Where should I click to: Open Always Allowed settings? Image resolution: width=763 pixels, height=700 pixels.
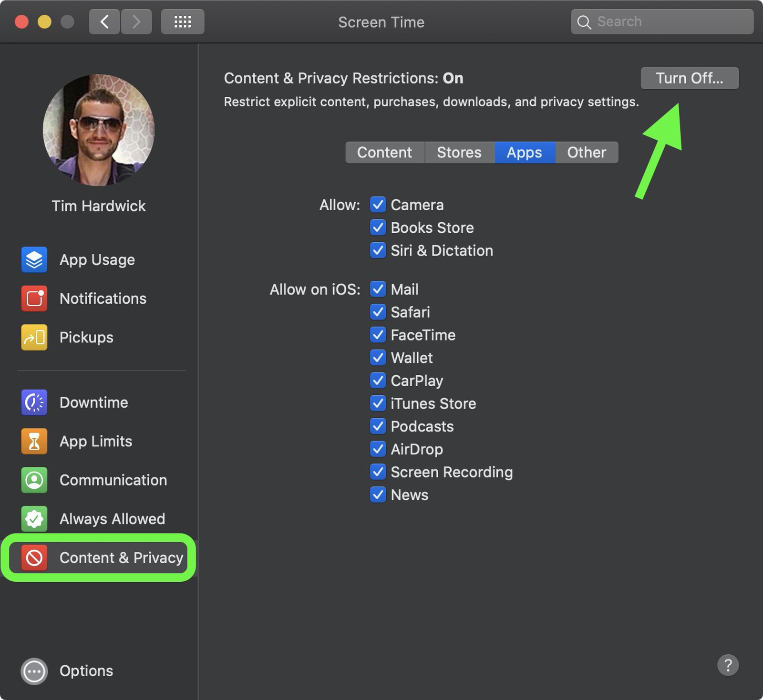(34, 519)
